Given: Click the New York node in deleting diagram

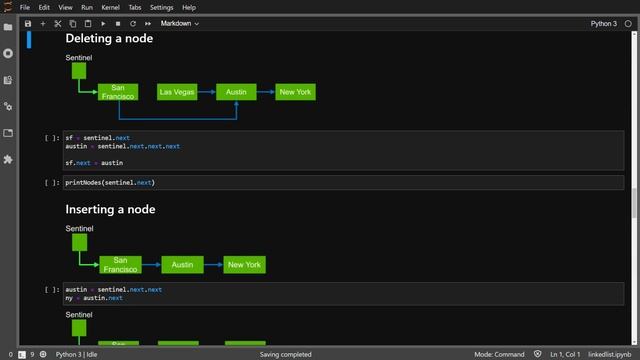Looking at the screenshot, I should coord(295,92).
